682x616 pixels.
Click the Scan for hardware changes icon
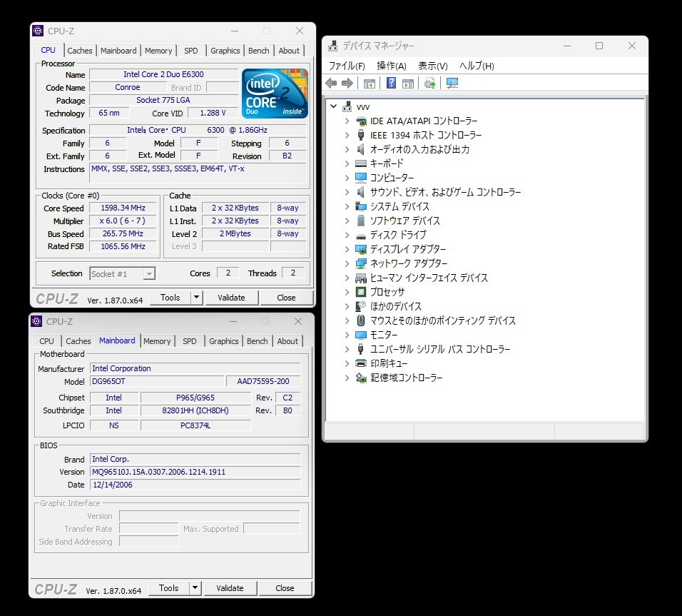[429, 83]
